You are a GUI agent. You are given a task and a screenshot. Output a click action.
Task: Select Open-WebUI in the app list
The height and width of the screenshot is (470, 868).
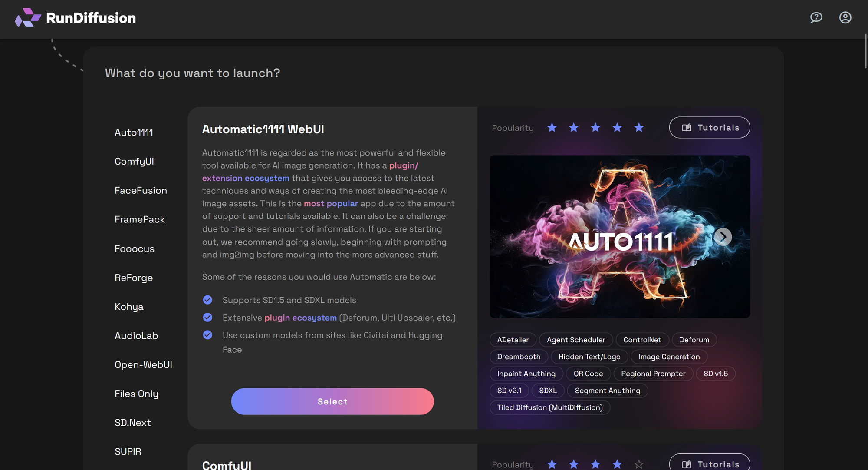tap(143, 365)
